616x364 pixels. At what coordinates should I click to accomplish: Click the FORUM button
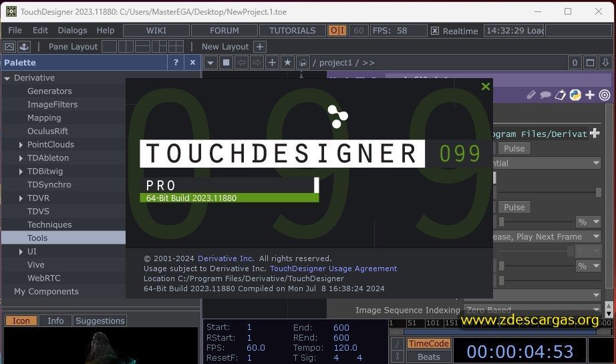tap(224, 31)
